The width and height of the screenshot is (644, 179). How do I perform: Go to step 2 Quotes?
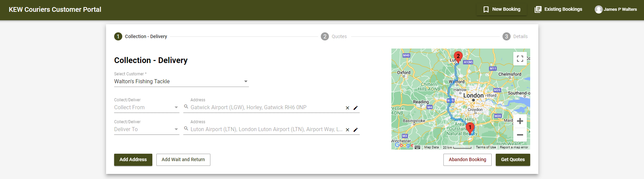[x=334, y=36]
